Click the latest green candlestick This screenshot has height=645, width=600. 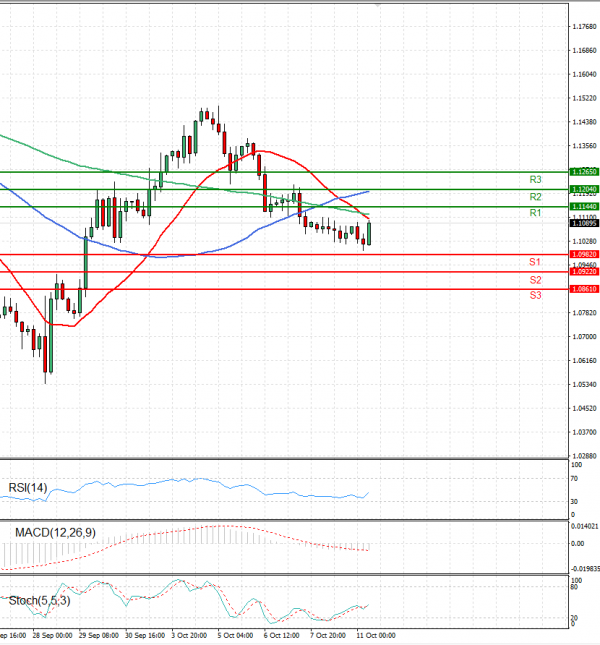369,234
